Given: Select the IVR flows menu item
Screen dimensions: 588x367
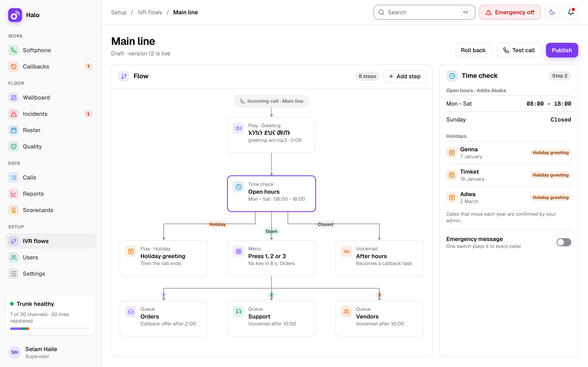Looking at the screenshot, I should click(x=50, y=241).
